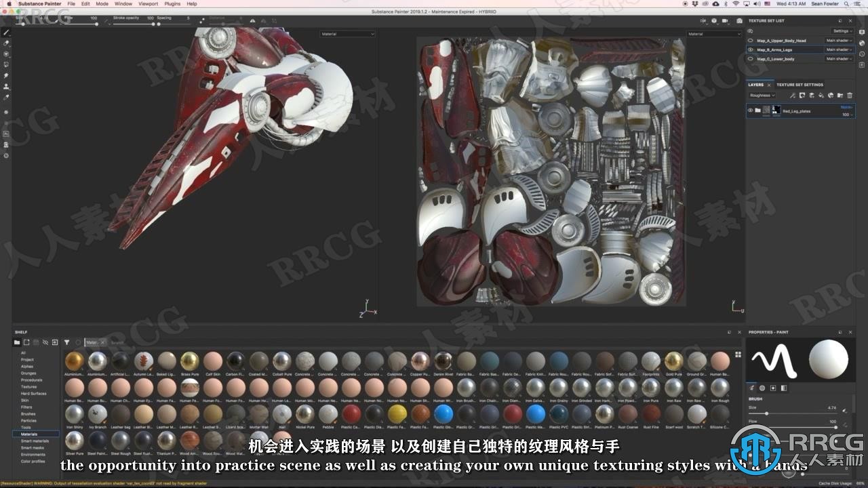Open the Brush properties tab icon
868x488 pixels.
coord(752,388)
